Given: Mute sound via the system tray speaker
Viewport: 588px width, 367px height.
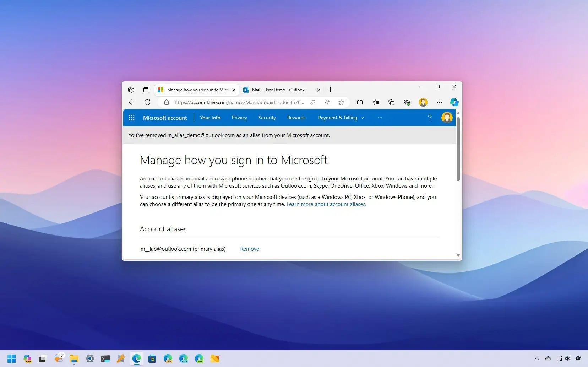Looking at the screenshot, I should click(x=568, y=358).
